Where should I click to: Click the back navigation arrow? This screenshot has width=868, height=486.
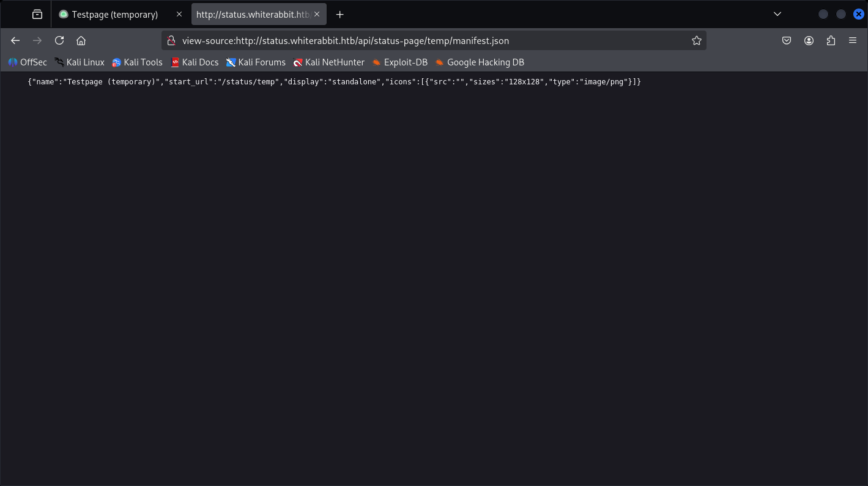[15, 40]
